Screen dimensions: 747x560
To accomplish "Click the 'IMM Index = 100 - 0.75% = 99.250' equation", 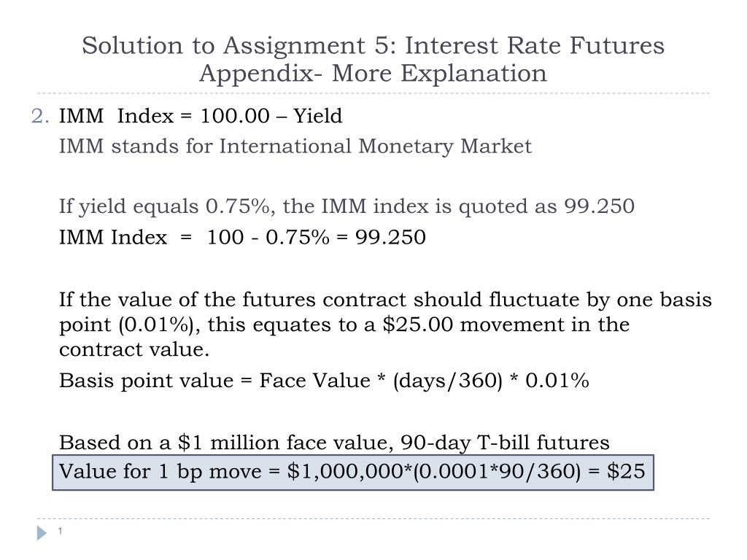I will [x=242, y=237].
